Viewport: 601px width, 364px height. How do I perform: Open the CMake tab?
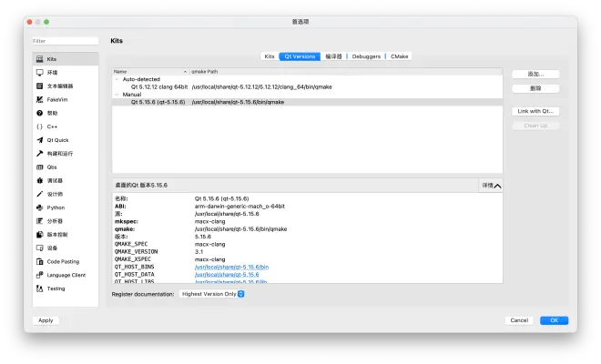[x=399, y=56]
